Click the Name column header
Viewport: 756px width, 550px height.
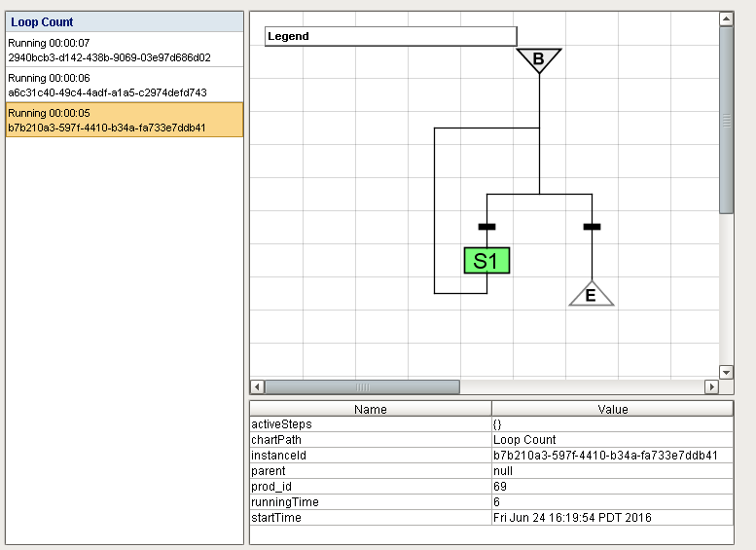370,410
